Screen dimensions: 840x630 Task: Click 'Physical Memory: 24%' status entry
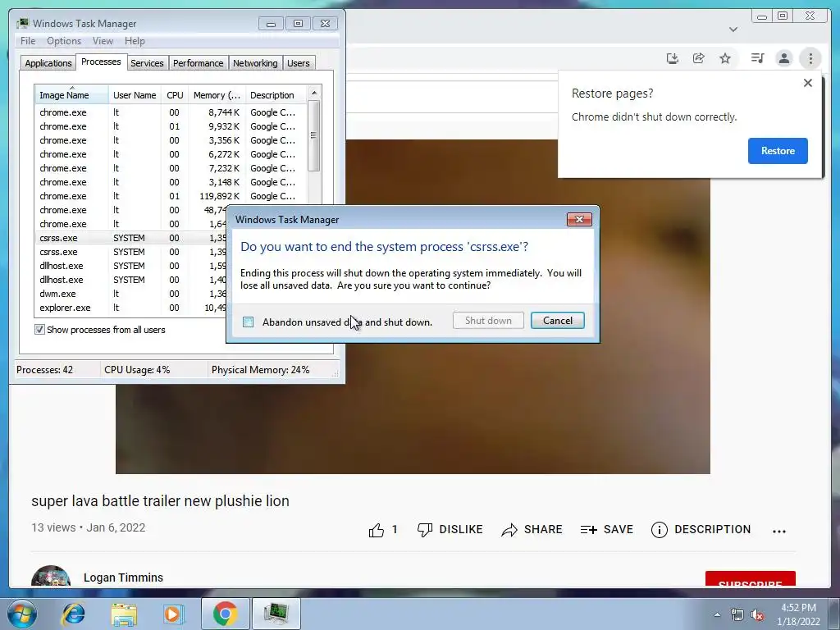click(260, 370)
